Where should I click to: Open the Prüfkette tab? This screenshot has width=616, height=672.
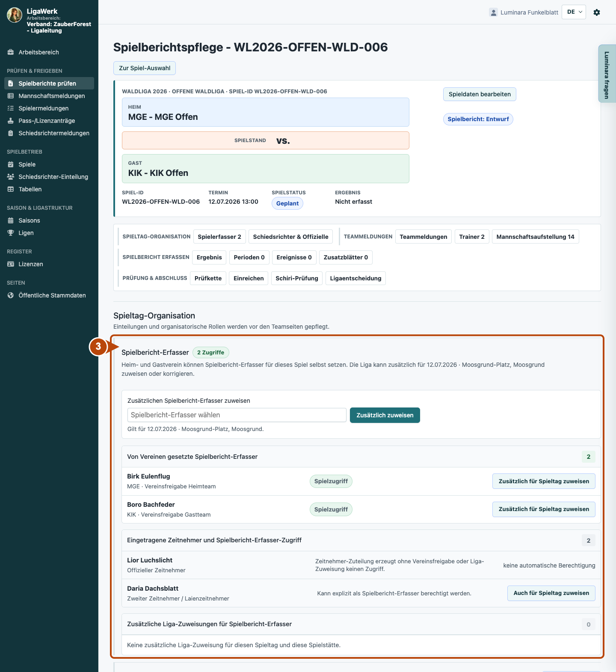pyautogui.click(x=208, y=278)
